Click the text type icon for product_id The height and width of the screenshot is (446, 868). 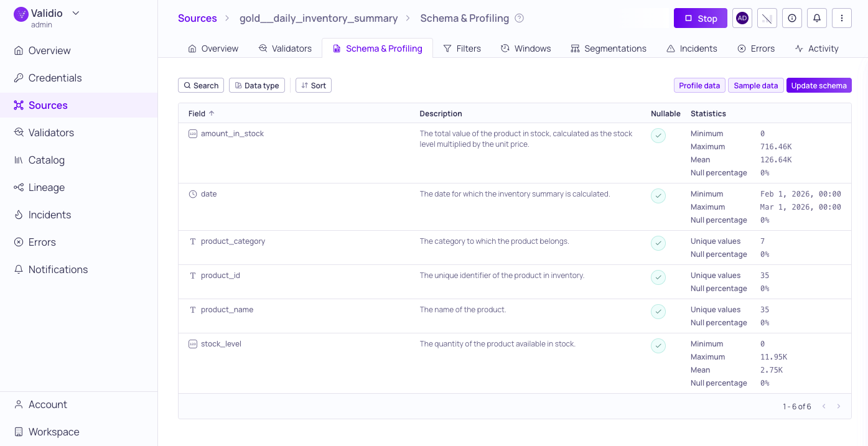[193, 276]
